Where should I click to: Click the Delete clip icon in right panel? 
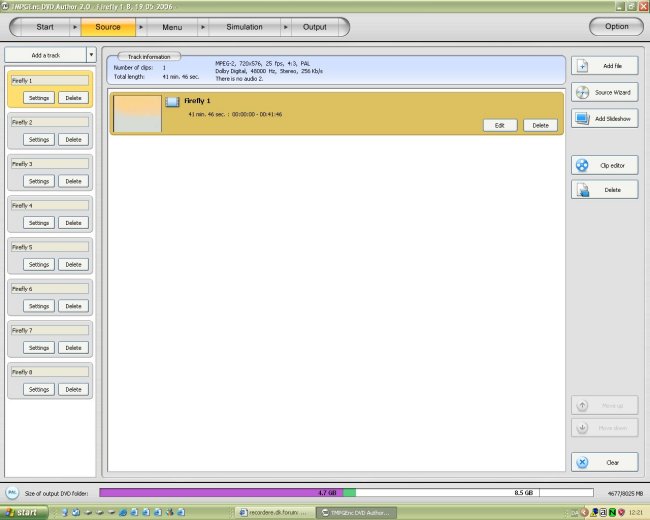[x=583, y=190]
